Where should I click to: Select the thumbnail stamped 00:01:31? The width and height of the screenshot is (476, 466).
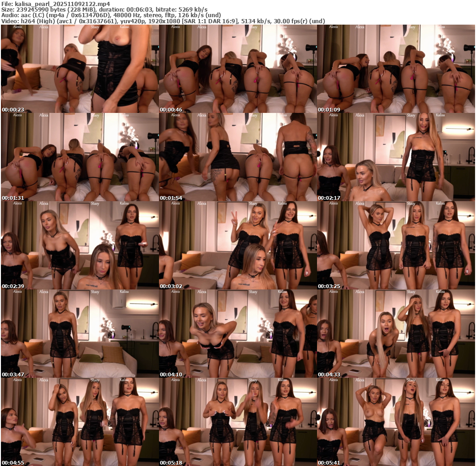click(79, 157)
